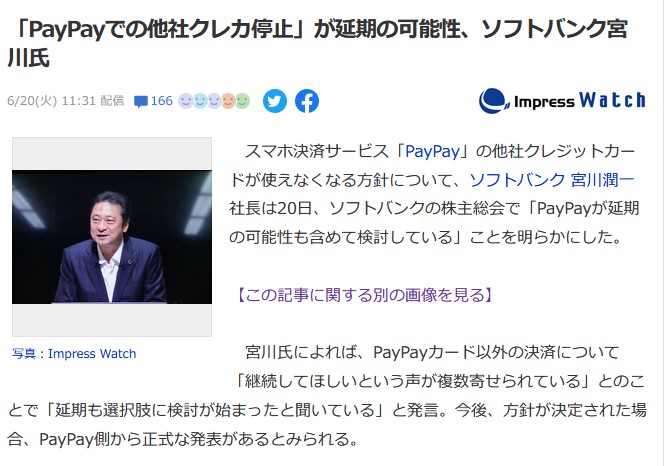Click the orange smiley face reaction
This screenshot has height=466, width=664.
(229, 101)
